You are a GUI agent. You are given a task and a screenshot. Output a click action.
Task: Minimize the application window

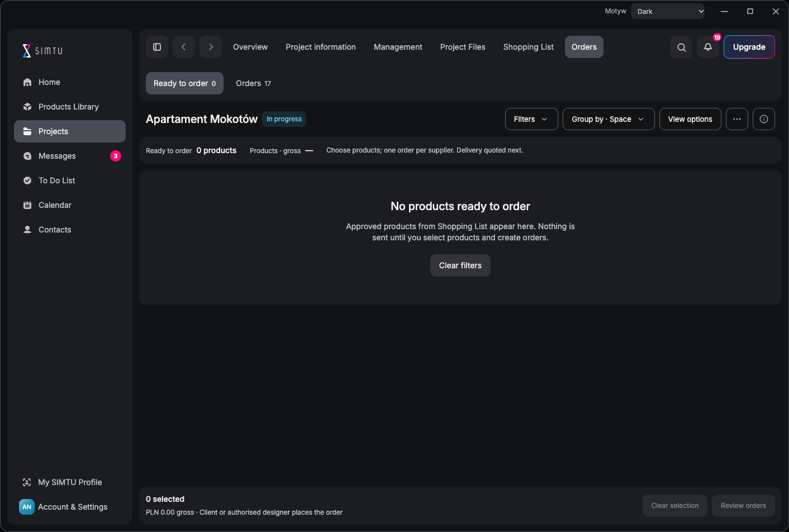point(724,11)
